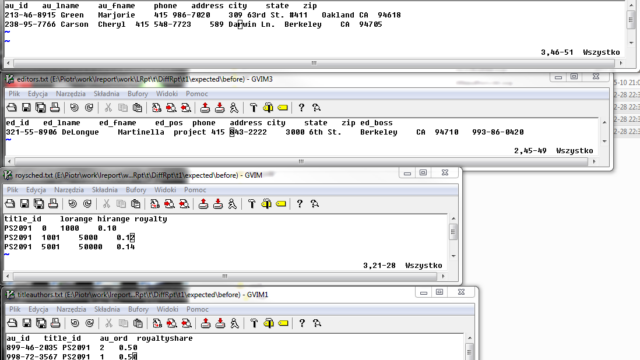Save file using roysched.txt window toolbar icon

coord(24,204)
